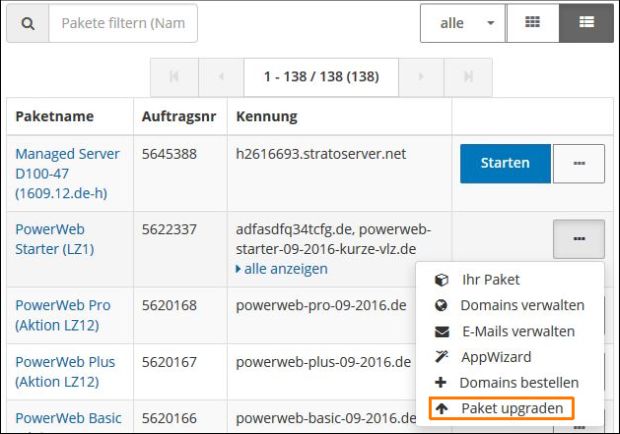Focus the Pakete filtern input field

[123, 23]
